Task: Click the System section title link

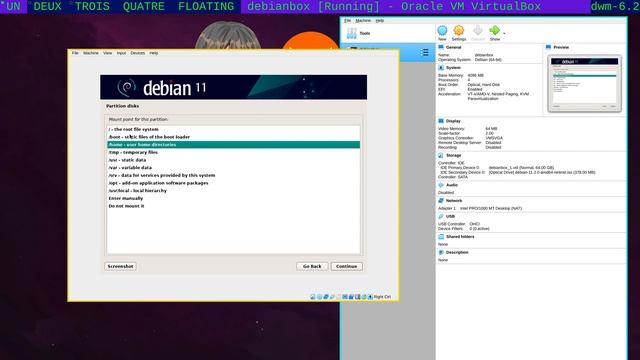Action: click(453, 68)
